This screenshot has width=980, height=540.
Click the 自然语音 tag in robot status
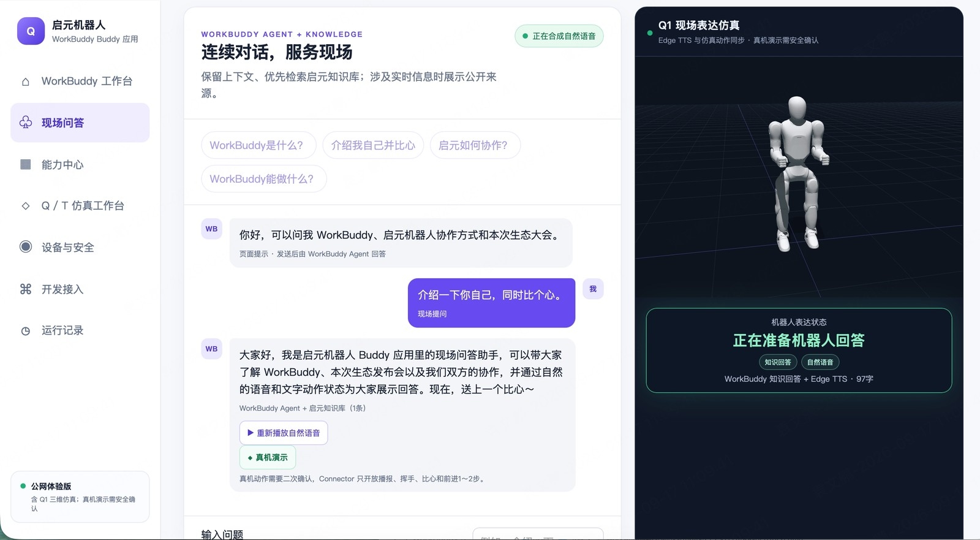coord(820,362)
